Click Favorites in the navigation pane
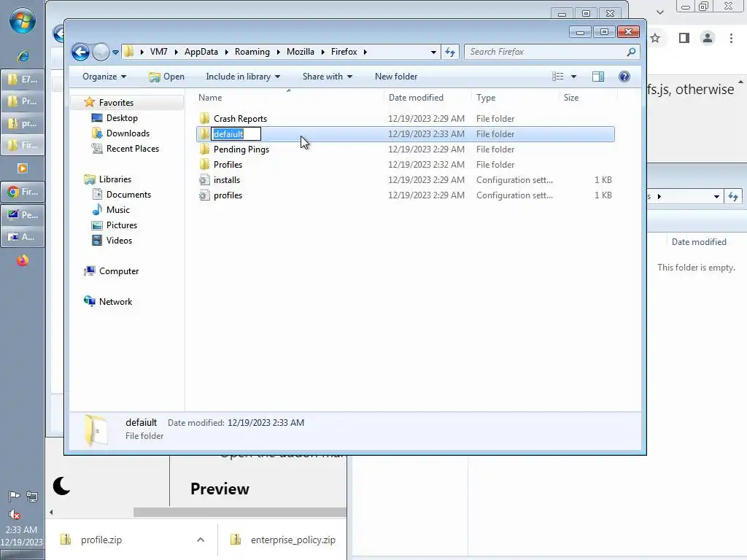This screenshot has height=560, width=747. [116, 102]
